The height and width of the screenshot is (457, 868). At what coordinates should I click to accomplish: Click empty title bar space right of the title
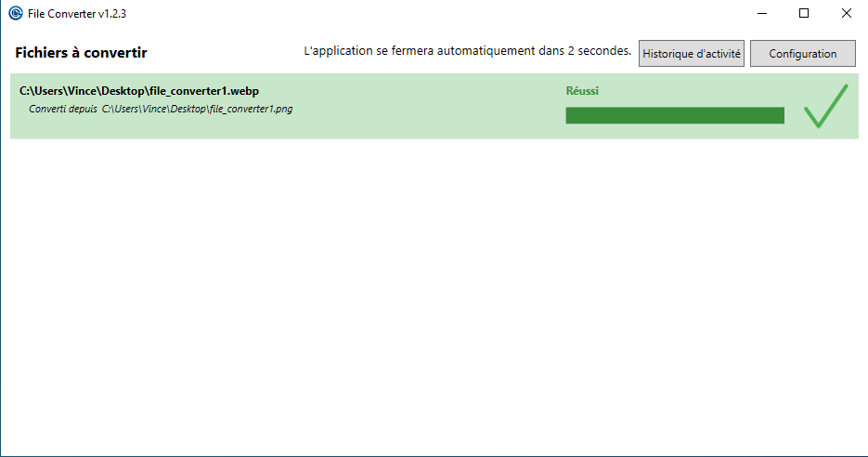coord(418,13)
